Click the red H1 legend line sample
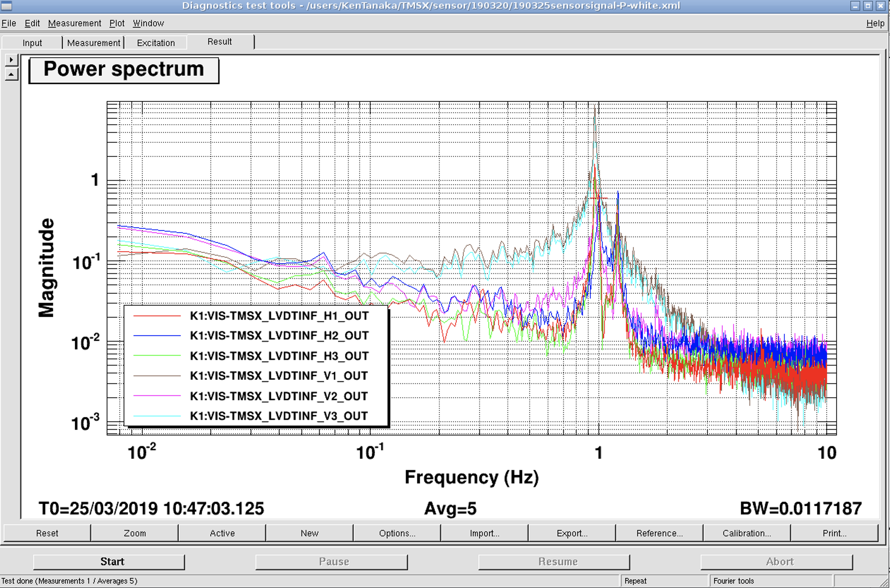Viewport: 890px width, 588px height. pos(157,316)
